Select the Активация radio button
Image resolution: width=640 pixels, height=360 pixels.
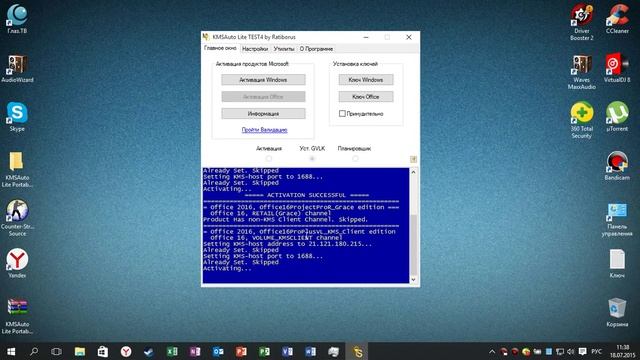(269, 158)
